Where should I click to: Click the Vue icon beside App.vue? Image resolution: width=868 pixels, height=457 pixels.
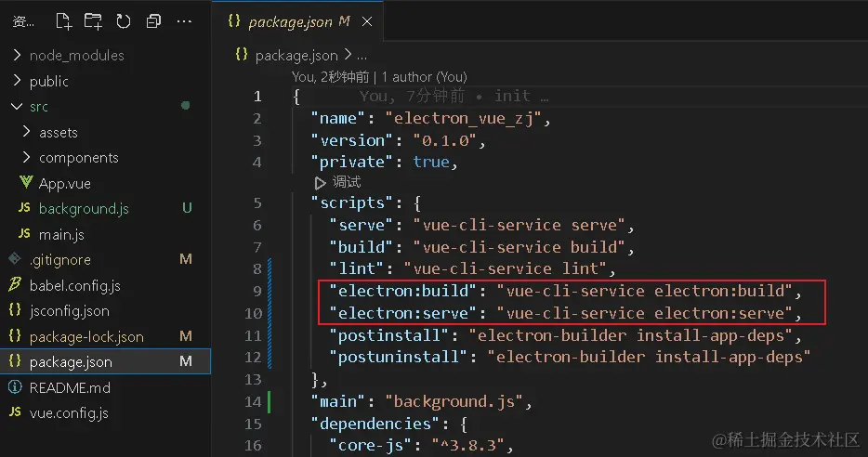coord(25,182)
